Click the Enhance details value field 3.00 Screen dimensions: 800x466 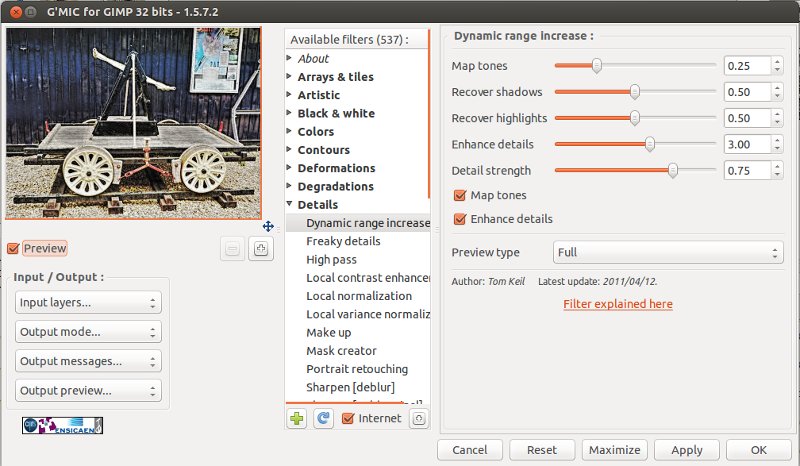747,144
